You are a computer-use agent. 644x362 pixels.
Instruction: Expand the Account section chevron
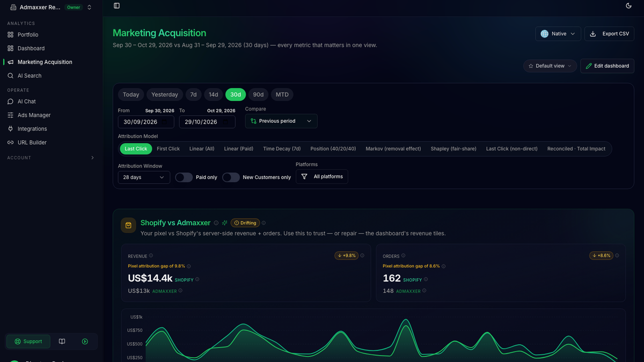coord(92,158)
